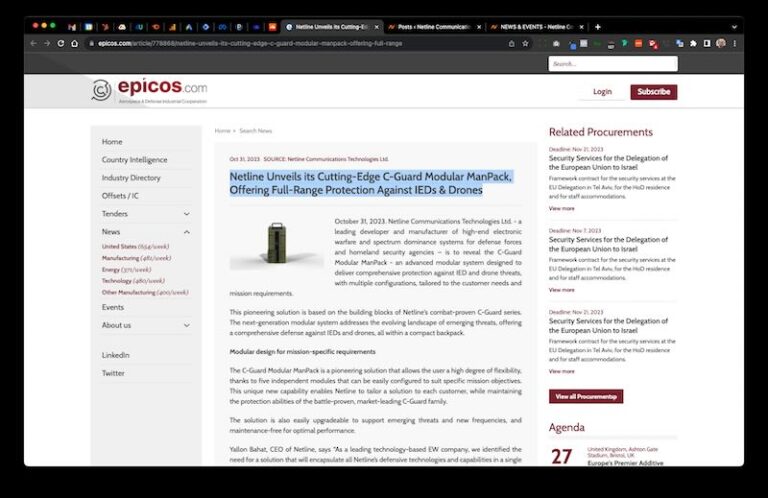Click the browser home icon
This screenshot has width=768, height=498.
tap(74, 43)
